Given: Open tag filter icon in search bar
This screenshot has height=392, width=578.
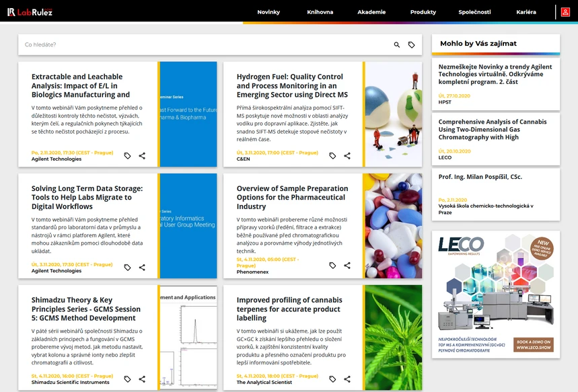Looking at the screenshot, I should [x=411, y=44].
